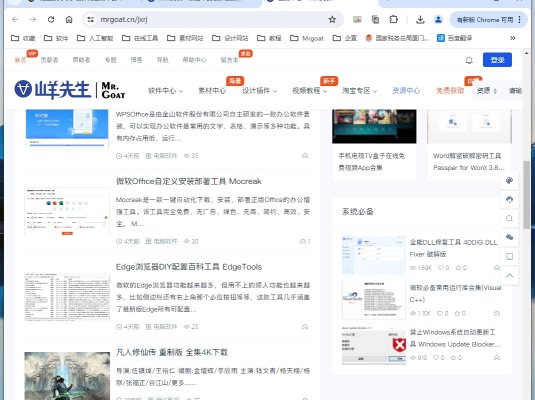The image size is (535, 400).
Task: Open the 凡人修仙传 poster thumbnail
Action: tap(67, 376)
